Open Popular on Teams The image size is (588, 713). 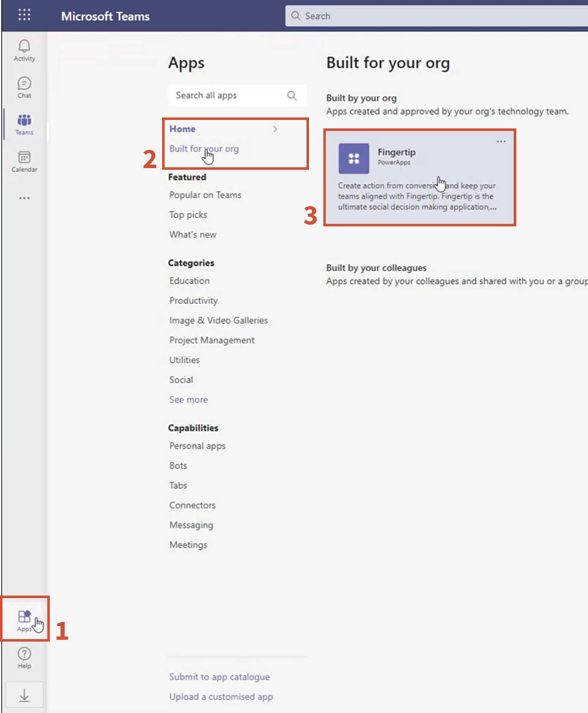tap(205, 195)
